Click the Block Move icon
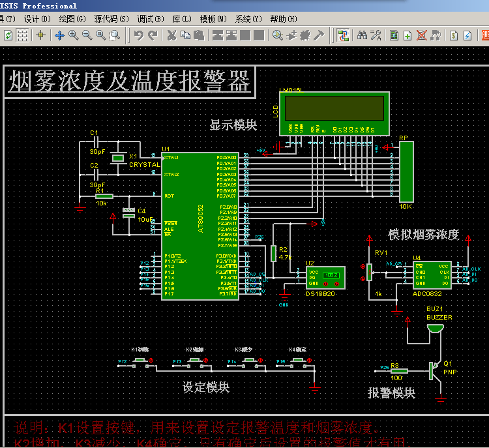This screenshot has width=489, height=448. coord(231,35)
